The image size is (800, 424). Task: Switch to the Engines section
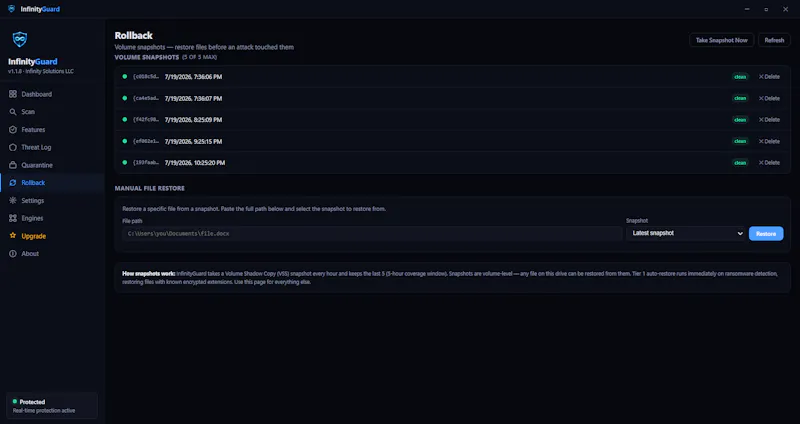pos(53,218)
